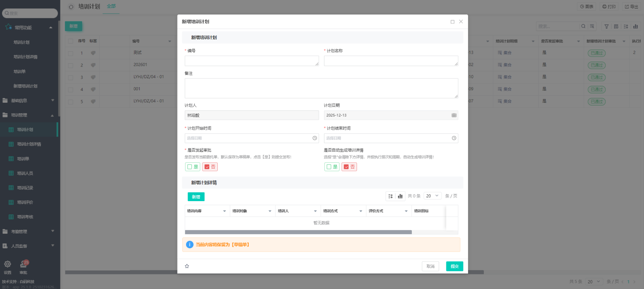
Task: Open advanced search icon beside magnifier
Action: pyautogui.click(x=592, y=26)
